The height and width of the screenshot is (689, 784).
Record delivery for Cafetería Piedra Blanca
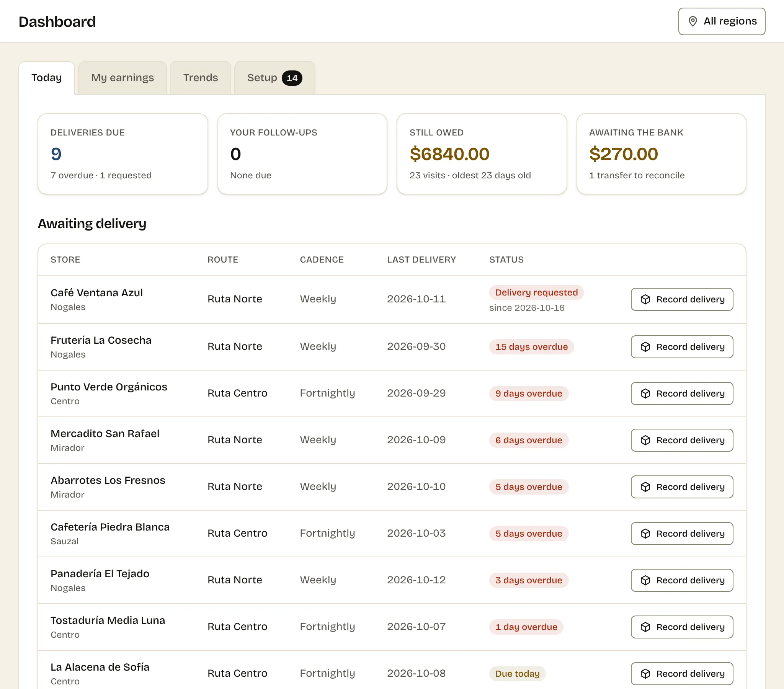click(681, 534)
